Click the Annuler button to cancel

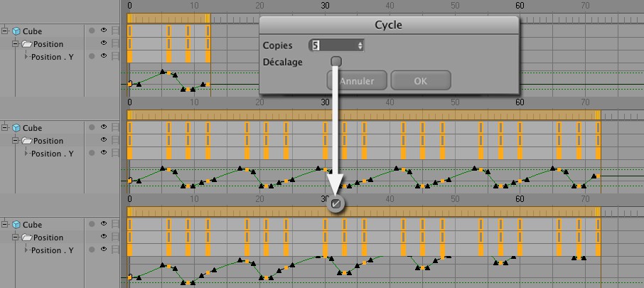tap(358, 81)
